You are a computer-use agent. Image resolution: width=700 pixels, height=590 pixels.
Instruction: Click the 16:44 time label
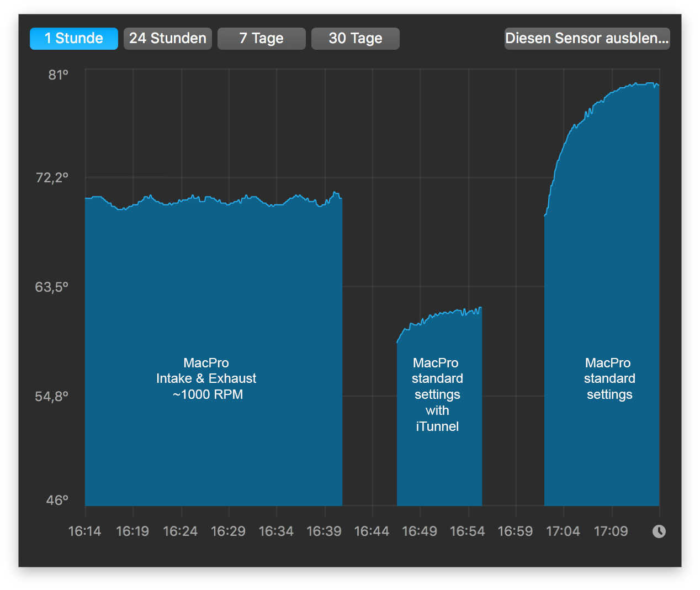(x=372, y=531)
